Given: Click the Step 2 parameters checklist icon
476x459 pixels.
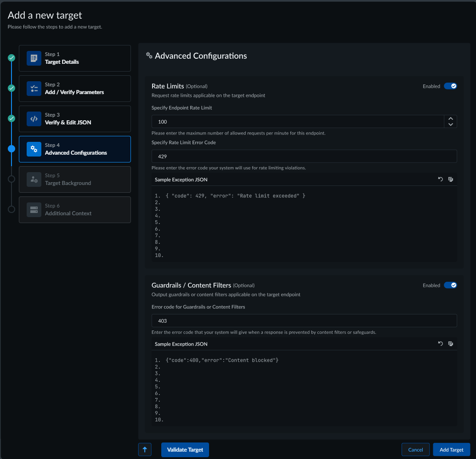Looking at the screenshot, I should (x=34, y=89).
